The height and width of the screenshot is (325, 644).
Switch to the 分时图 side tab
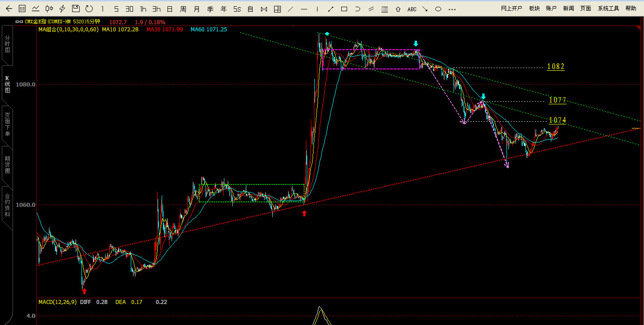coord(7,45)
